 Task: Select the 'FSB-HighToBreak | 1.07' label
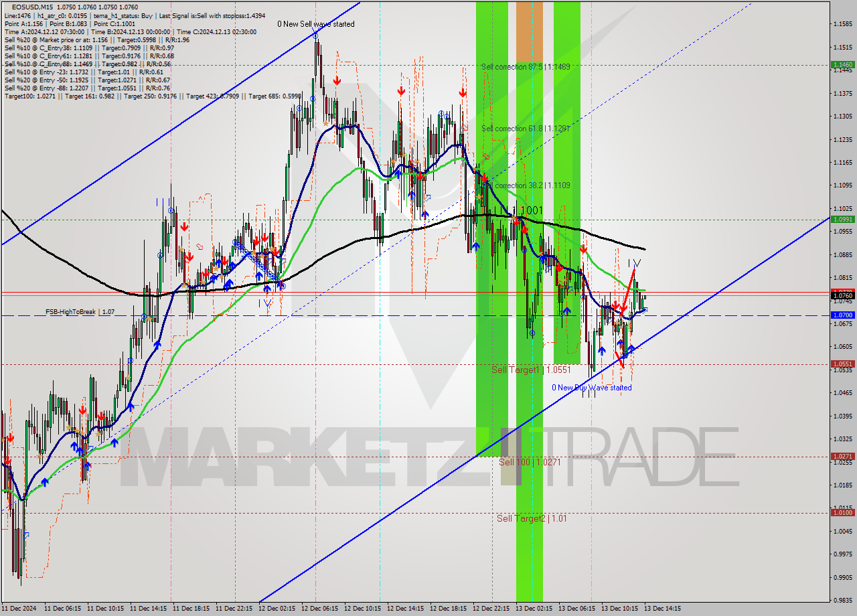80,312
